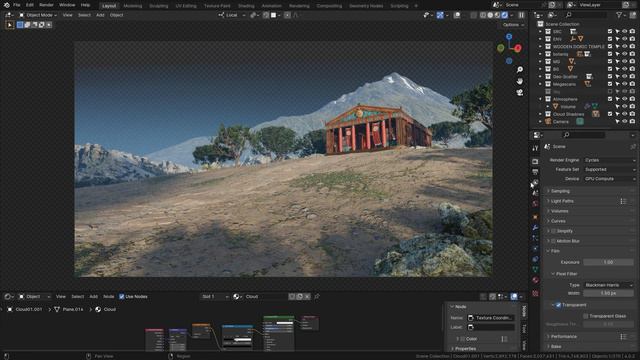The height and width of the screenshot is (360, 640).
Task: Pin the node editor material
Action: pyautogui.click(x=317, y=297)
